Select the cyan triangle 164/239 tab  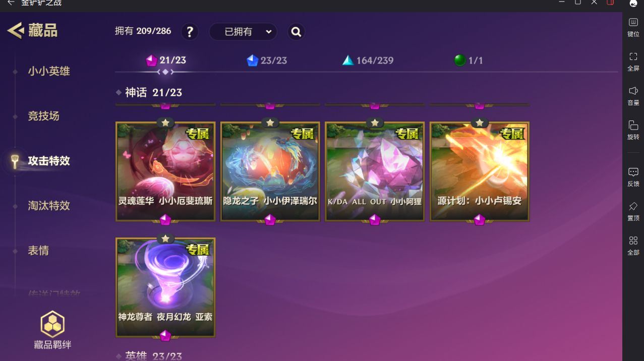368,61
